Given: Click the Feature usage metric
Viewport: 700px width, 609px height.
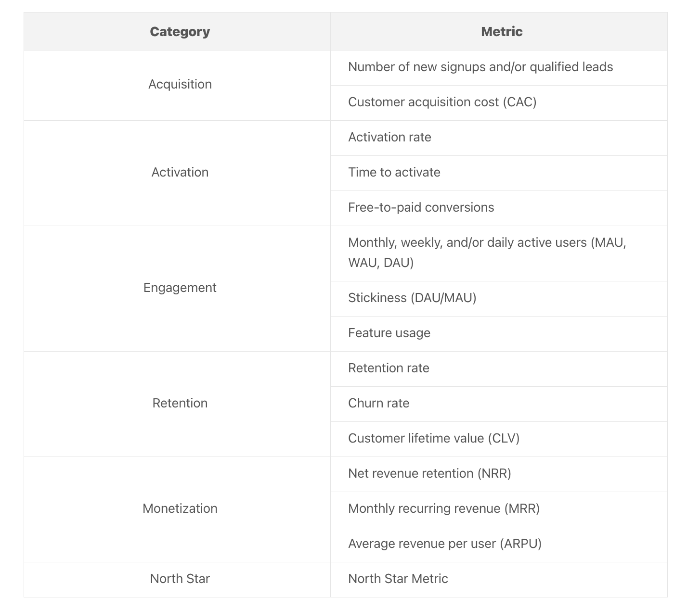Looking at the screenshot, I should click(389, 333).
